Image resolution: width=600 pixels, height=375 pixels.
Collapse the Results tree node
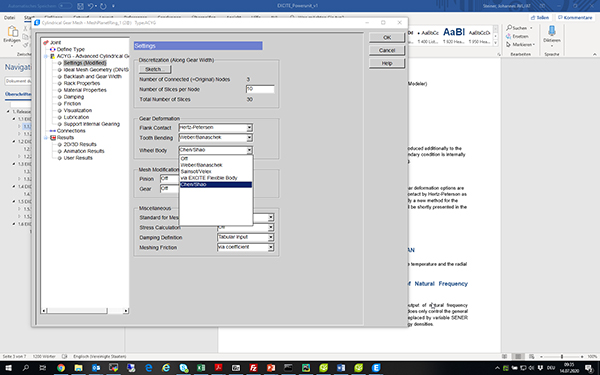(46, 138)
